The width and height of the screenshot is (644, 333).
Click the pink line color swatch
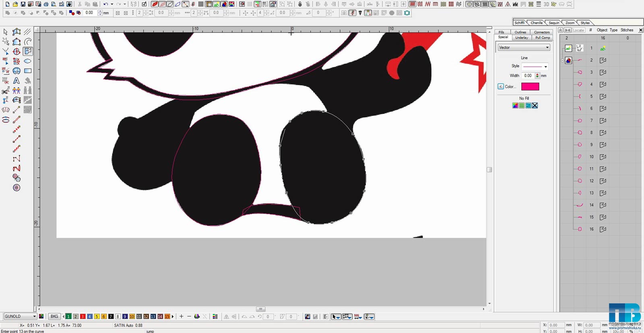point(530,86)
